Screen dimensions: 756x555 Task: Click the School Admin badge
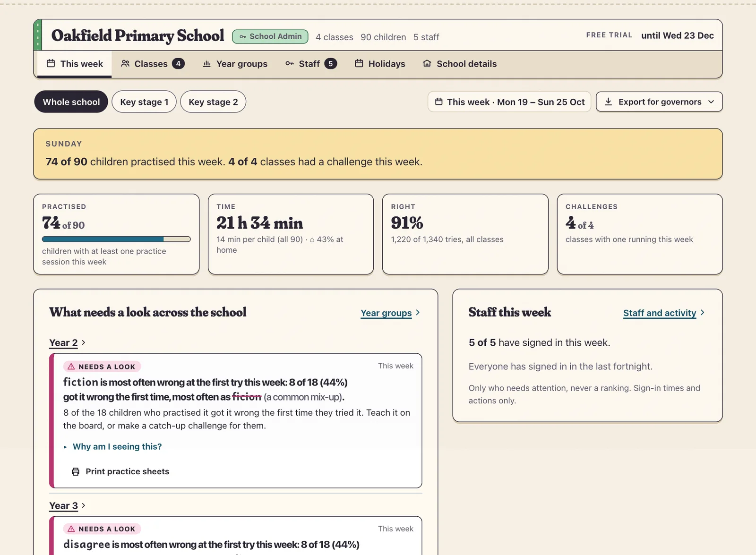pyautogui.click(x=270, y=36)
